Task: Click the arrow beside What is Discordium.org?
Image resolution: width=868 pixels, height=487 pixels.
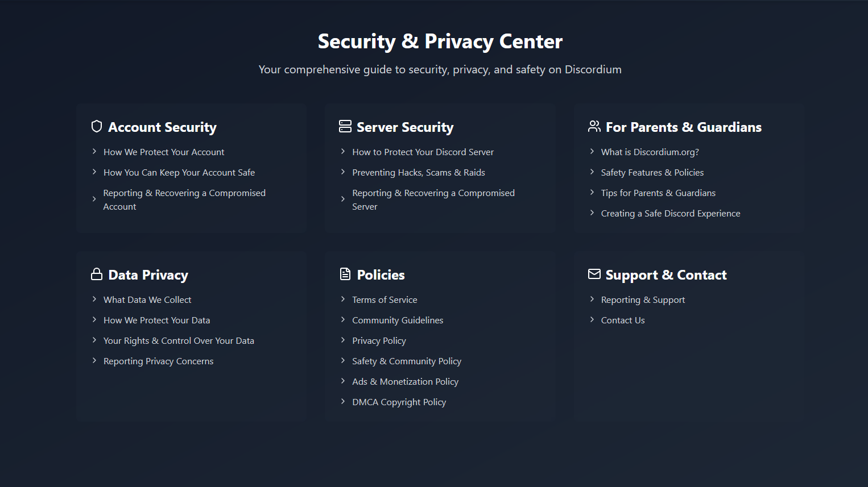Action: [x=592, y=151]
